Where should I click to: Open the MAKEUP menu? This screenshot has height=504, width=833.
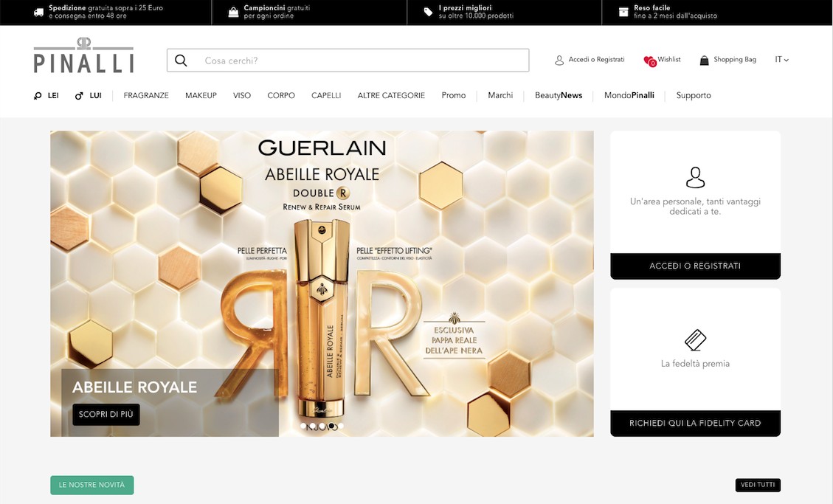[201, 96]
